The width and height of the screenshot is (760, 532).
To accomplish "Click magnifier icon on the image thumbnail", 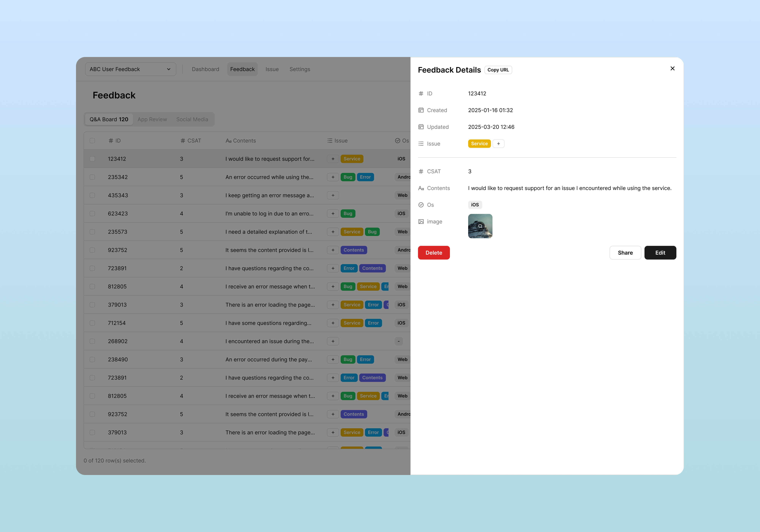I will pos(480,226).
